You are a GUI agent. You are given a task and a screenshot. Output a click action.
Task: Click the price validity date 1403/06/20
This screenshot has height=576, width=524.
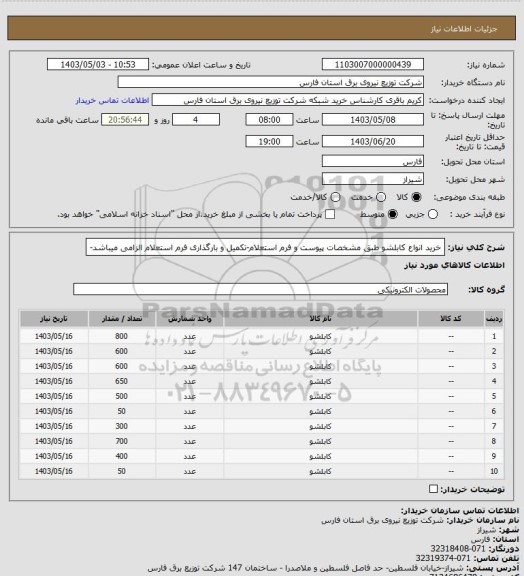pos(373,141)
